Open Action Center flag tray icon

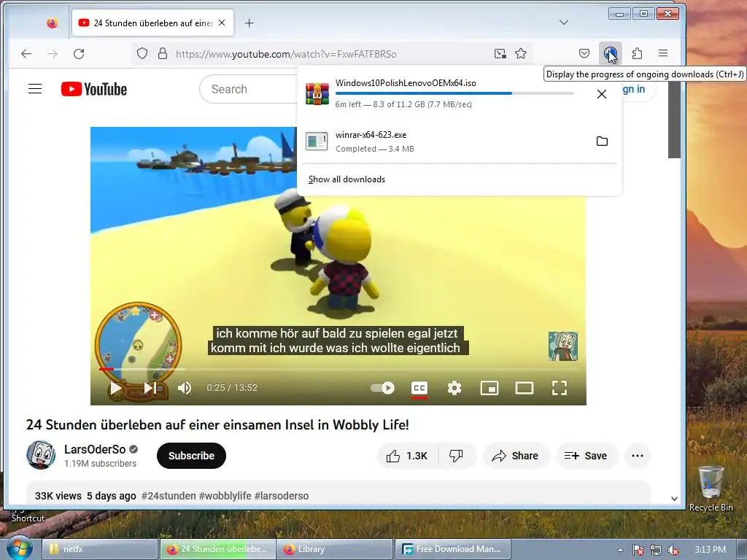click(638, 550)
